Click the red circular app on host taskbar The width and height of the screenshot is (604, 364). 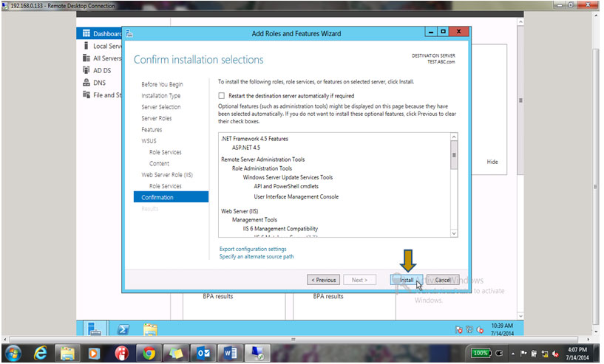(122, 353)
